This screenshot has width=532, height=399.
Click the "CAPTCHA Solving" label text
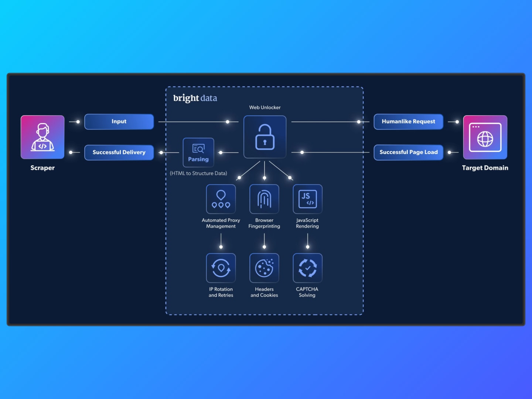click(307, 292)
